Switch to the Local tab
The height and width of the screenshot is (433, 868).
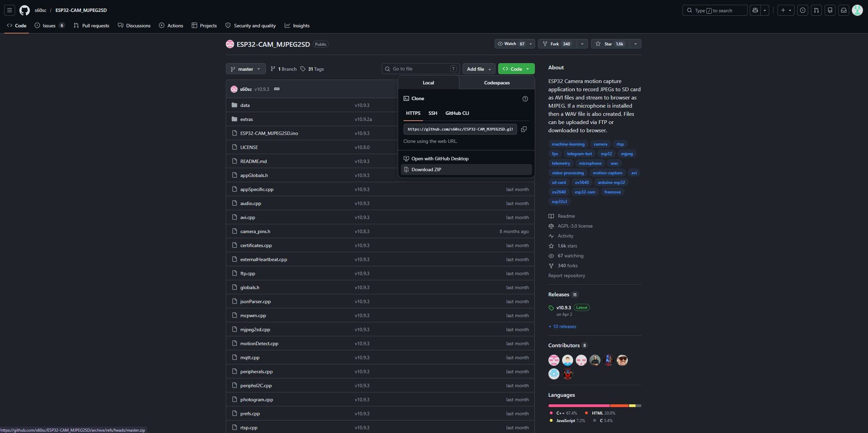point(428,82)
